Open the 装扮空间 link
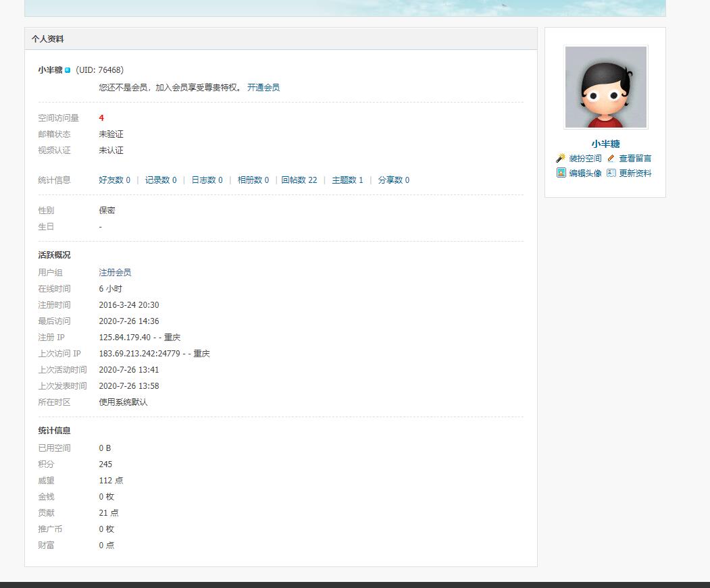The image size is (710, 588). click(585, 159)
